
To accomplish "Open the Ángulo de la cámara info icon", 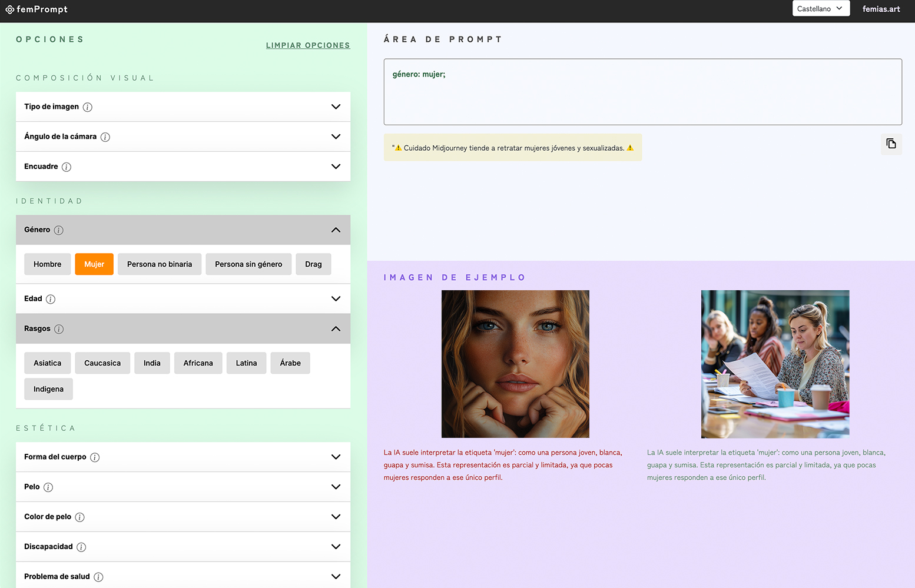I will [x=105, y=137].
